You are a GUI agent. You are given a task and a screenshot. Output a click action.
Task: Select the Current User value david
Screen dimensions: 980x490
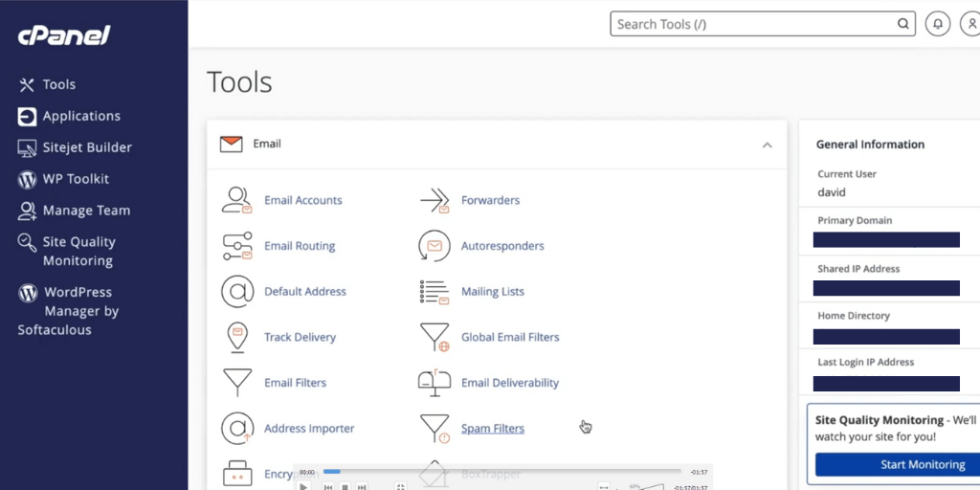(832, 192)
